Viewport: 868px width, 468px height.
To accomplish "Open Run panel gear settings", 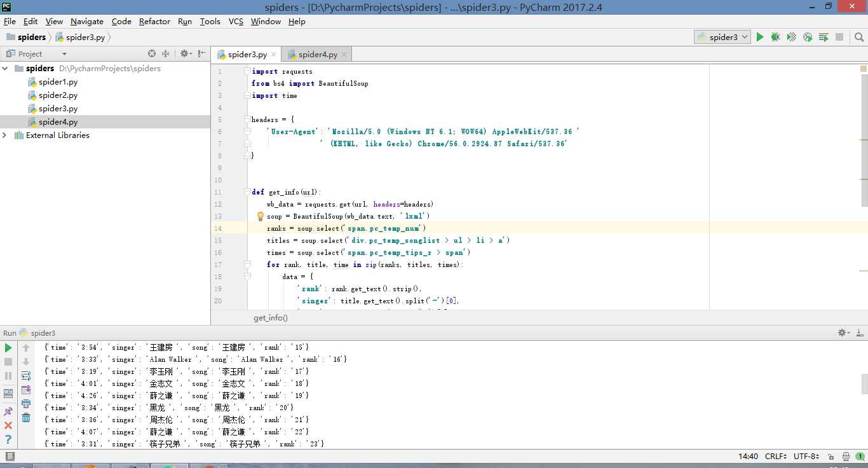I will click(x=844, y=333).
